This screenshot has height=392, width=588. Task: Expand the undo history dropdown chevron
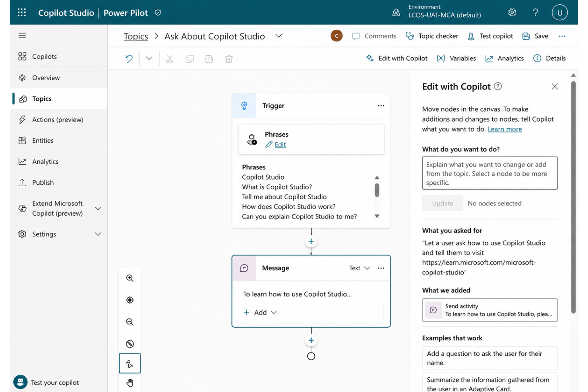click(149, 58)
